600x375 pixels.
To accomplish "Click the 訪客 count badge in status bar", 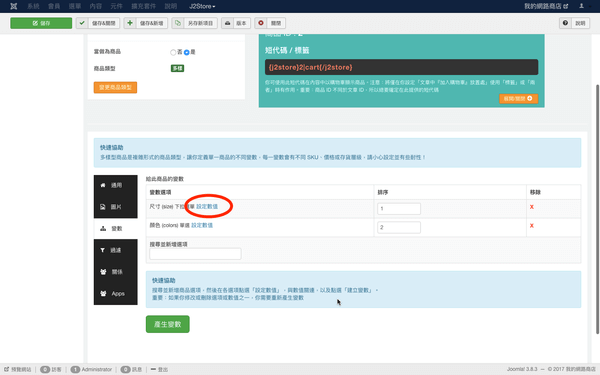I will (45, 369).
